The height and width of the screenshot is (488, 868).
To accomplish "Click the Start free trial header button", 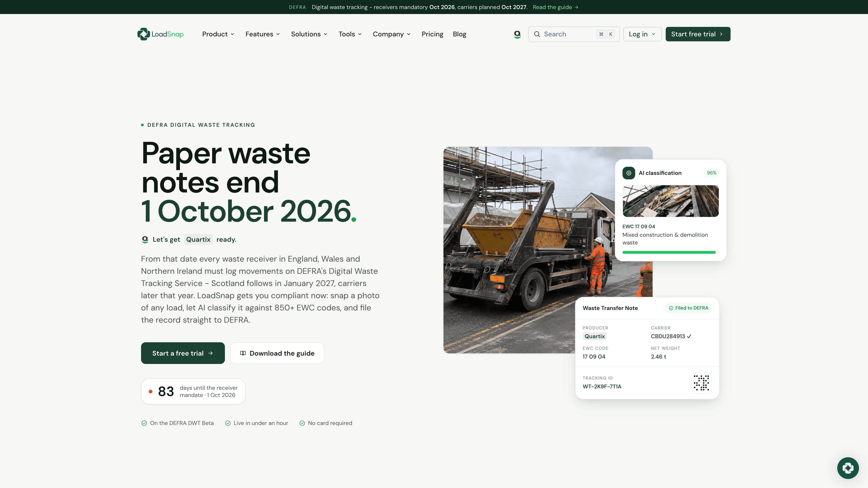I will tap(698, 34).
